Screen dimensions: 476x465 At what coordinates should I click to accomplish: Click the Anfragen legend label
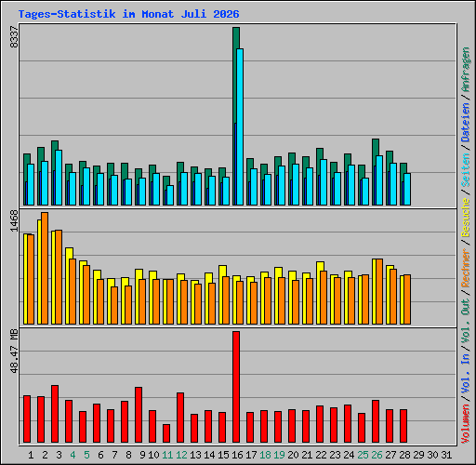466,70
